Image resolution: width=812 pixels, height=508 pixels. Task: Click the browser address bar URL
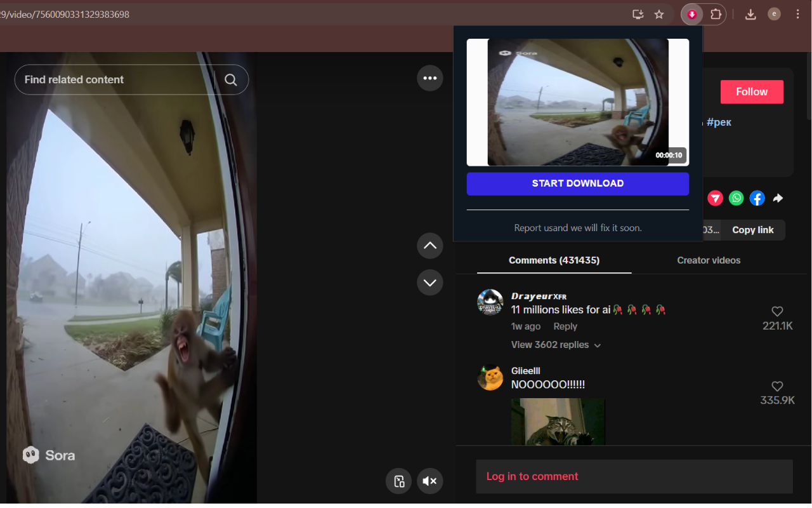[65, 14]
